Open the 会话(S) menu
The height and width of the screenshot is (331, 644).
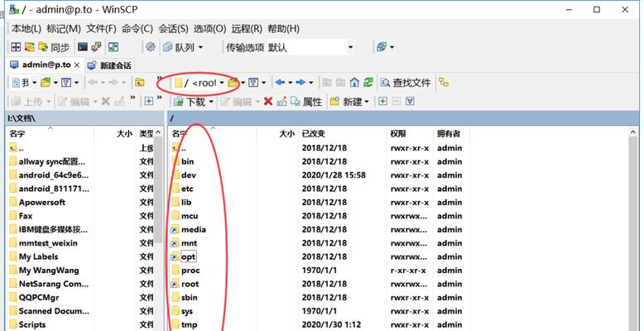pyautogui.click(x=173, y=29)
